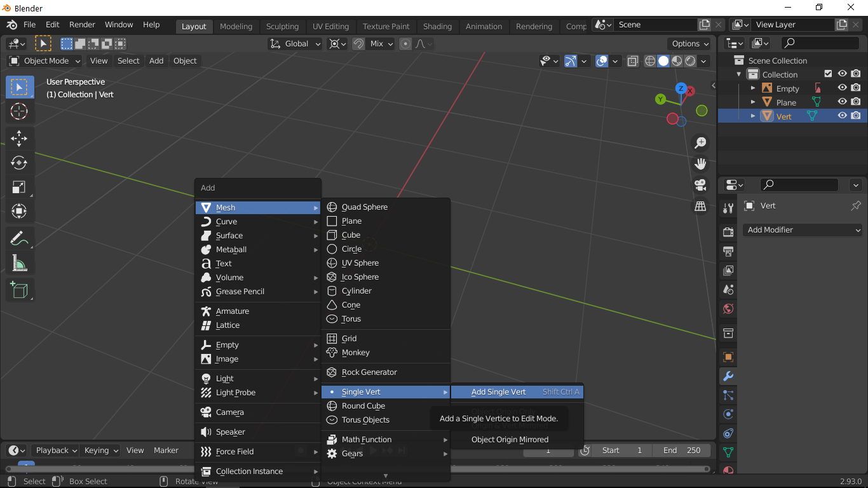The image size is (868, 488).
Task: Click Marker in the timeline header
Action: point(166,451)
